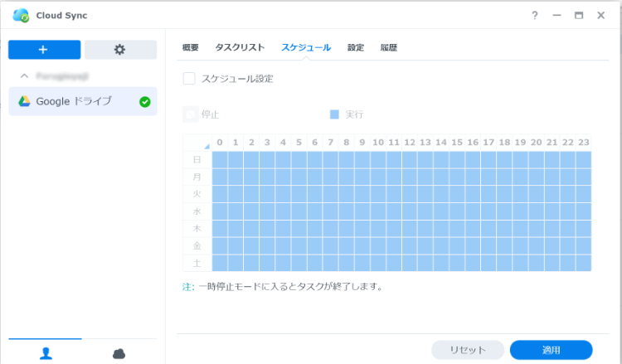Close the Cloud Sync window
622x364 pixels.
coord(601,16)
